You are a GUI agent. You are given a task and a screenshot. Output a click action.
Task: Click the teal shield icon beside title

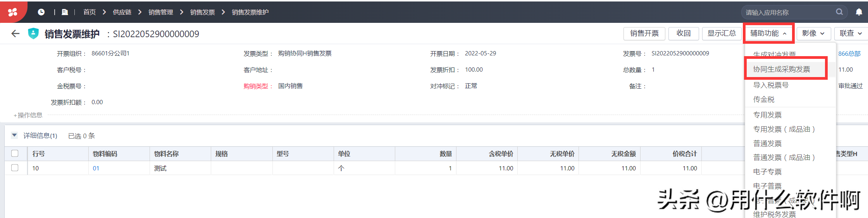33,34
